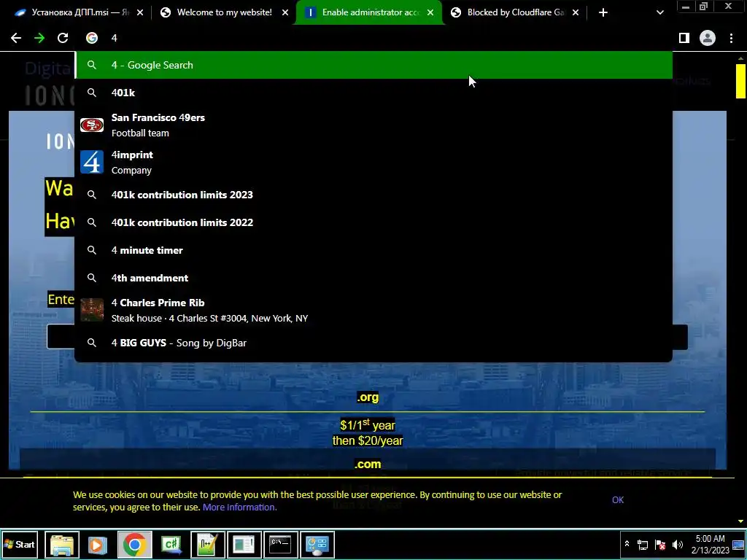Open the profile avatar button
Screen dimensions: 747x560
coord(708,38)
